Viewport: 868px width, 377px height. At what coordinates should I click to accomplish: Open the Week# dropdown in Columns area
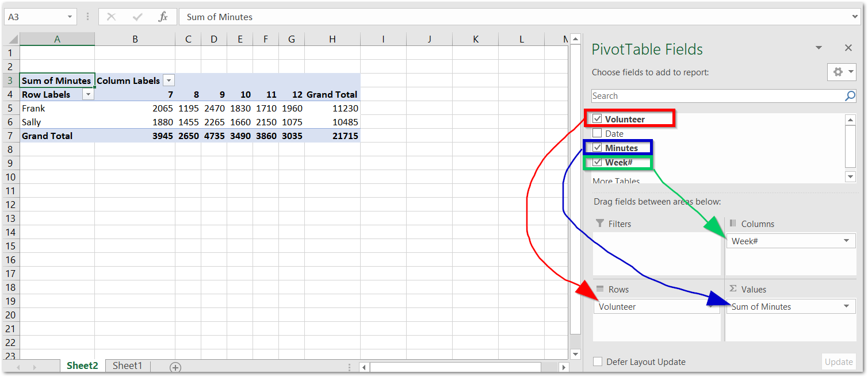pos(846,240)
